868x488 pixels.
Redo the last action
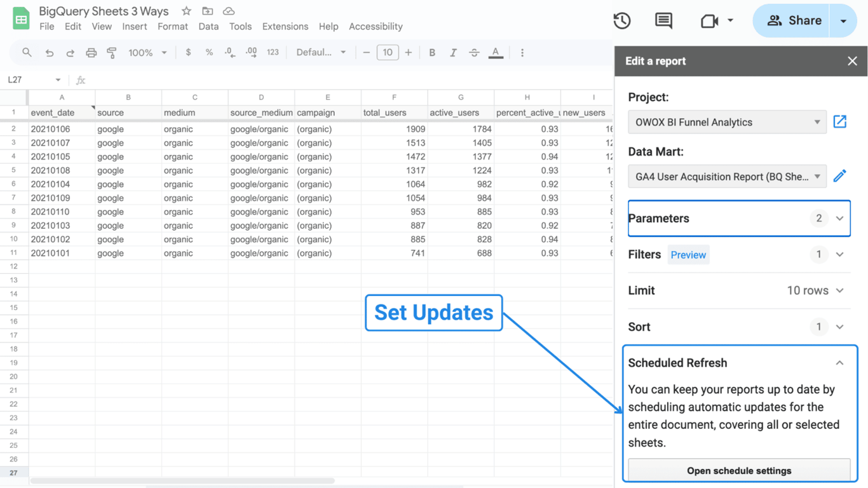click(x=70, y=53)
